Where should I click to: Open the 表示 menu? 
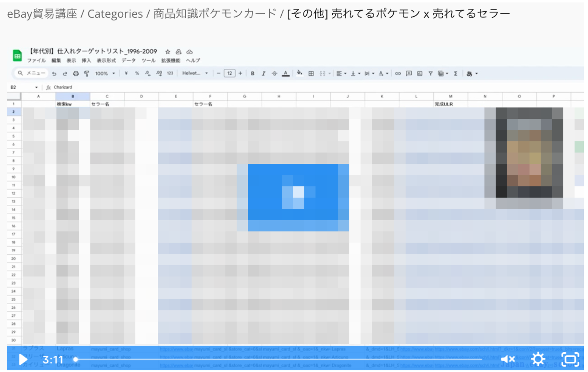coord(71,61)
